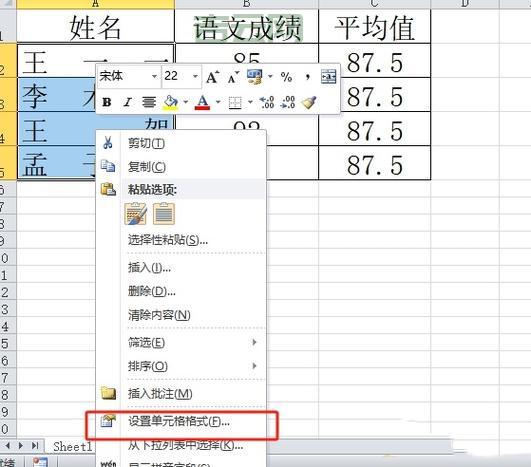Click the accounting number format icon
Screen dimensions: 531x467
(x=254, y=77)
